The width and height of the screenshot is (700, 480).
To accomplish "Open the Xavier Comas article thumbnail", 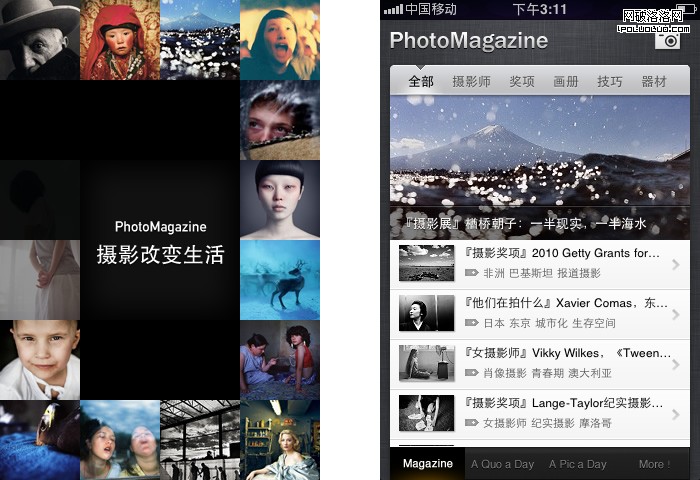I will tap(426, 313).
